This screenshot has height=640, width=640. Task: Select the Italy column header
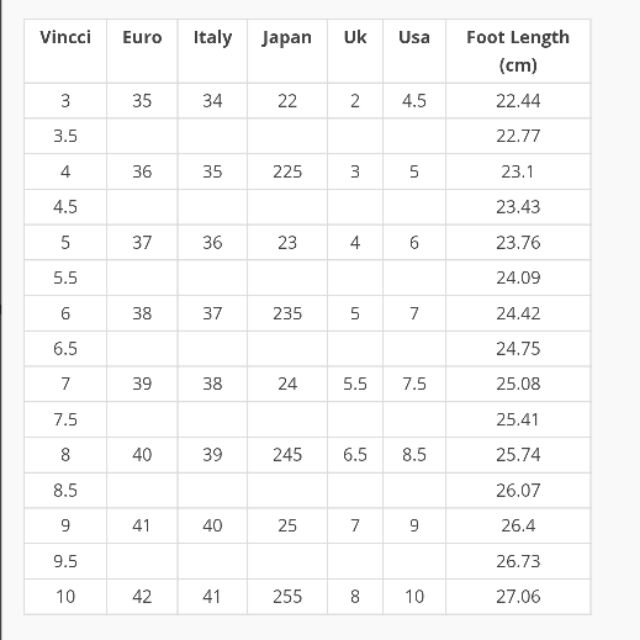[x=212, y=38]
